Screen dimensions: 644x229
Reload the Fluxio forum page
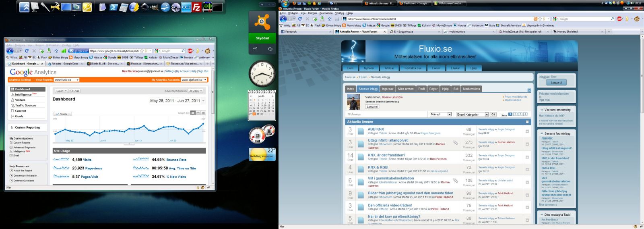300,19
